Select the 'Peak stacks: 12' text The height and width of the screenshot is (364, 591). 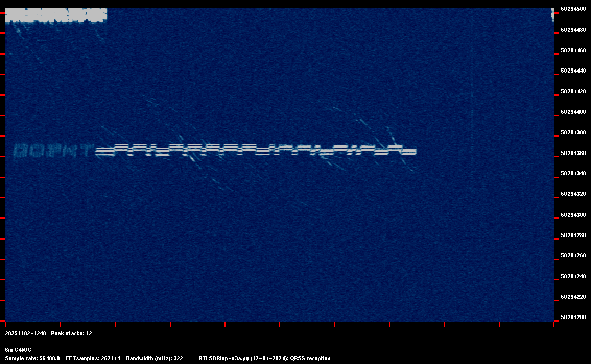(x=72, y=333)
